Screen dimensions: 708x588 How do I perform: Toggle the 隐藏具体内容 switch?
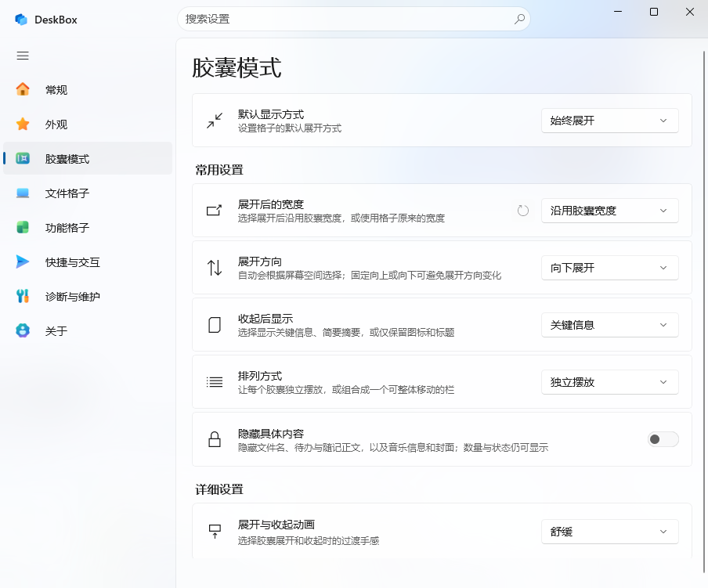click(663, 439)
